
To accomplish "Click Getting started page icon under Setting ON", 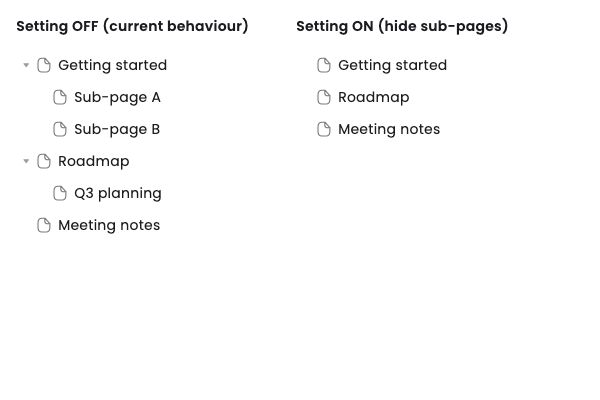I will tap(324, 65).
